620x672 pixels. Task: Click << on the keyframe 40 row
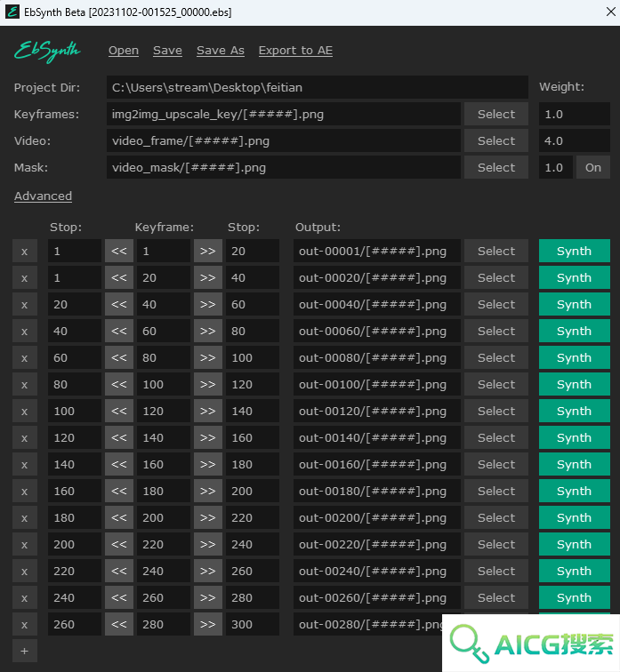(119, 304)
